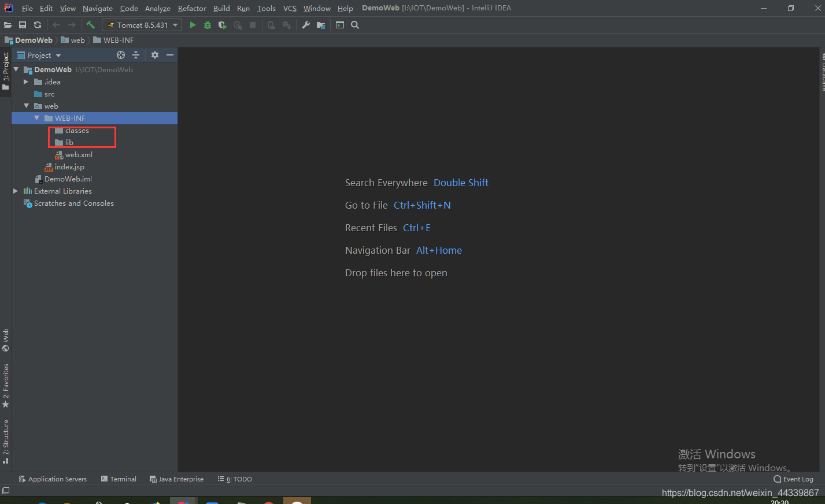The image size is (825, 504).
Task: Open the 2: Favorites side tab
Action: pos(6,386)
